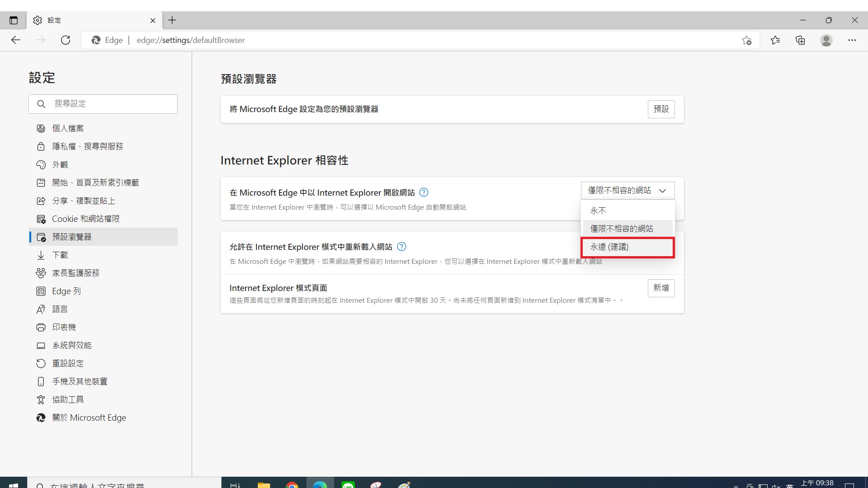The width and height of the screenshot is (868, 488).
Task: Open 重設設定 settings section
Action: coord(103,363)
